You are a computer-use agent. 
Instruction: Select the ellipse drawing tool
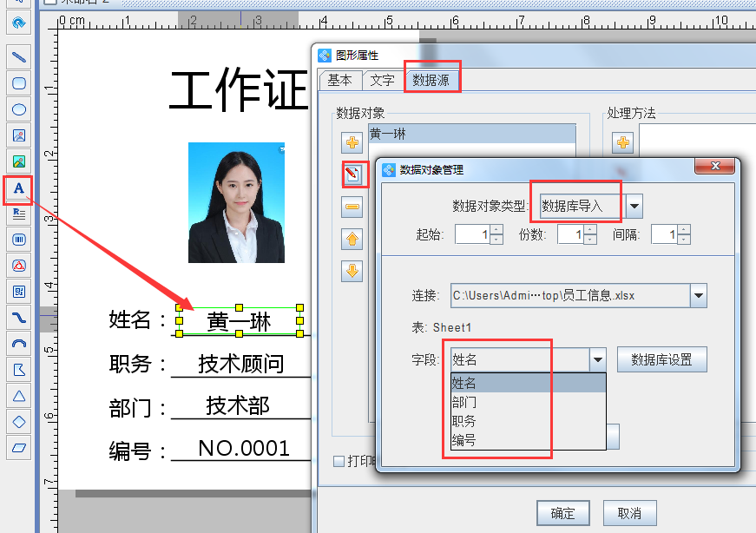point(19,109)
